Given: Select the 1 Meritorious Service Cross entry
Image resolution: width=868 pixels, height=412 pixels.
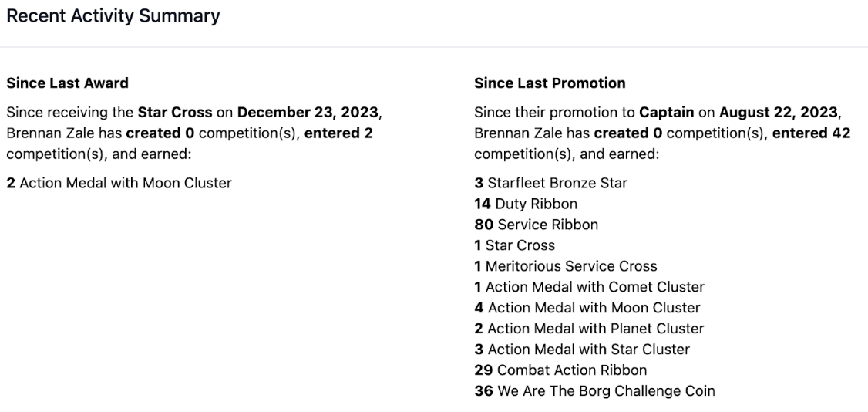Looking at the screenshot, I should click(565, 266).
